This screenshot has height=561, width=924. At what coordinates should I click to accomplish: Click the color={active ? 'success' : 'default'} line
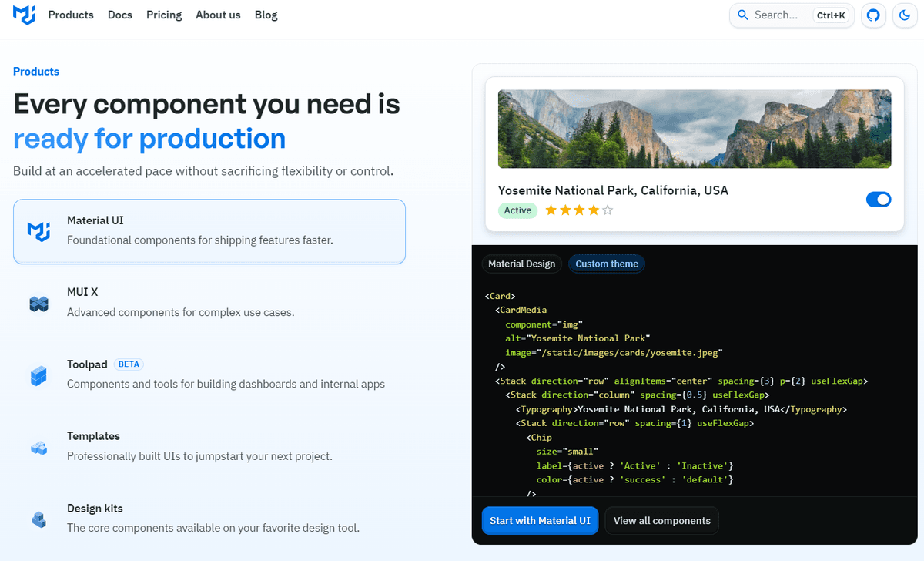(x=634, y=479)
